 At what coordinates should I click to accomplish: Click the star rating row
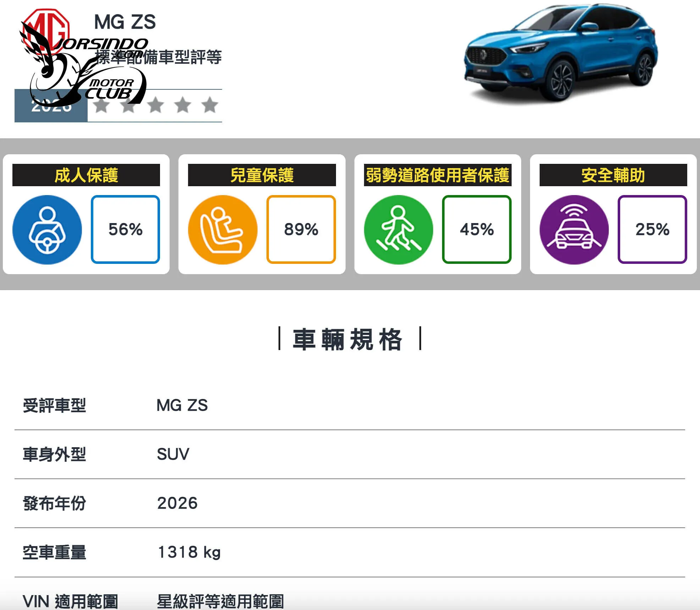point(155,105)
